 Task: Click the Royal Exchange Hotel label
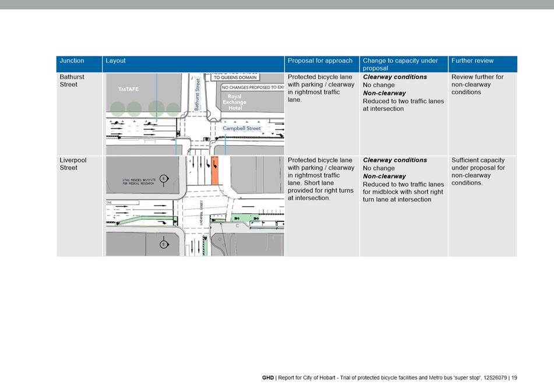[x=234, y=102]
